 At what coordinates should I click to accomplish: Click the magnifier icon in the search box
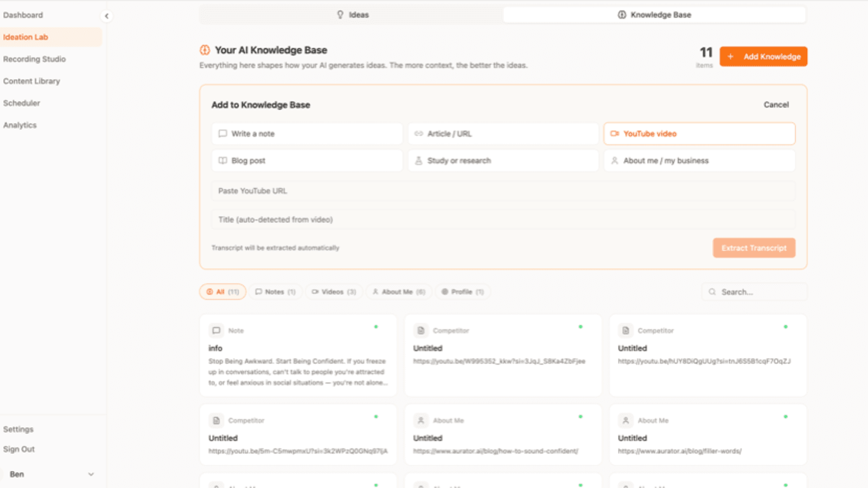coord(712,292)
